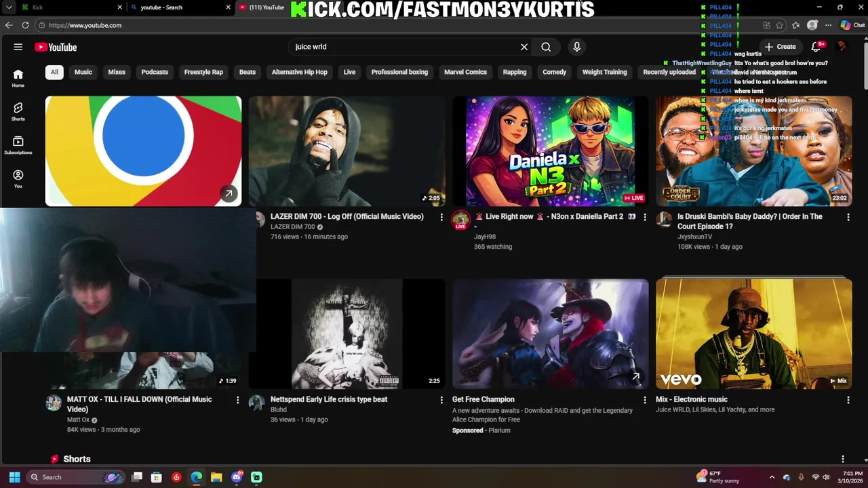
Task: Start voice search with microphone icon
Action: tap(577, 47)
